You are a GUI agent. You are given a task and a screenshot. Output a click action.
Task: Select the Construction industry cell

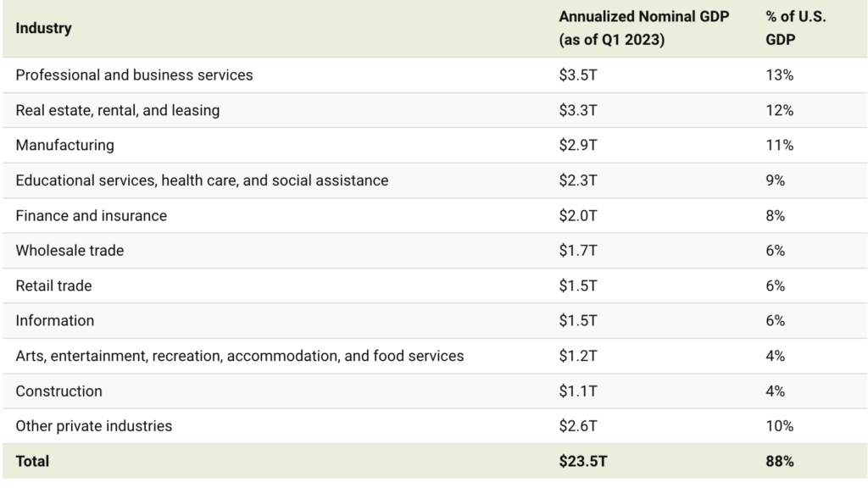coord(59,391)
